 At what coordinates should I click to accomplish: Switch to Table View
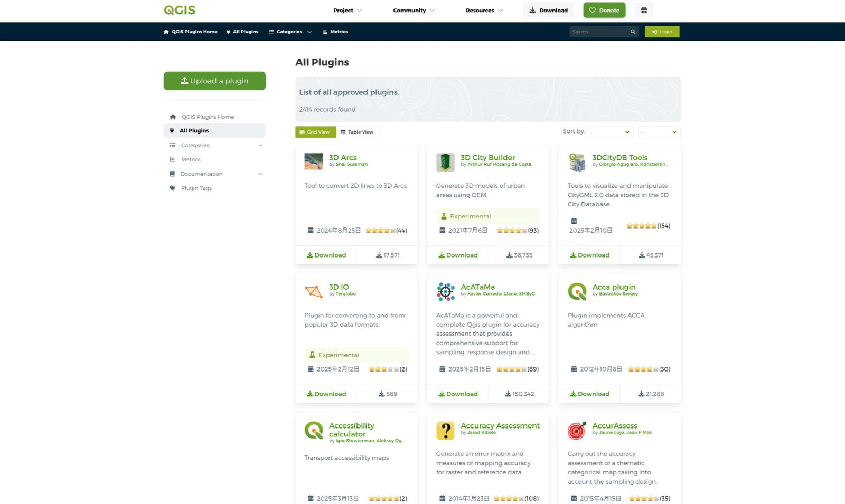pyautogui.click(x=357, y=132)
